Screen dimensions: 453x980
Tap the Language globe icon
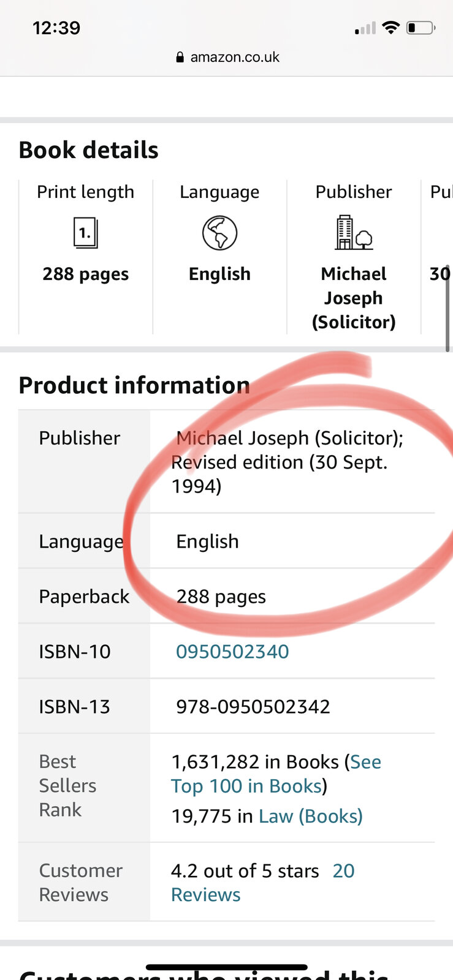pyautogui.click(x=219, y=233)
